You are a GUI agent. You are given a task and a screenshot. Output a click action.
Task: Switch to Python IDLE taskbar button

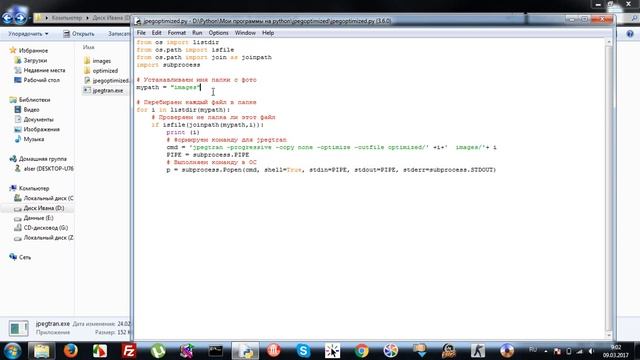[x=245, y=351]
